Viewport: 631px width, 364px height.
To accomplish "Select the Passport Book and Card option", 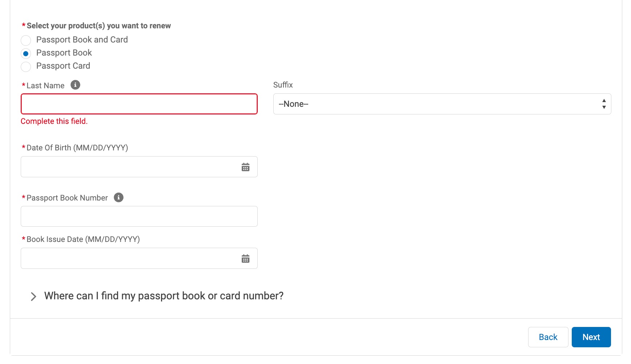I will [26, 40].
